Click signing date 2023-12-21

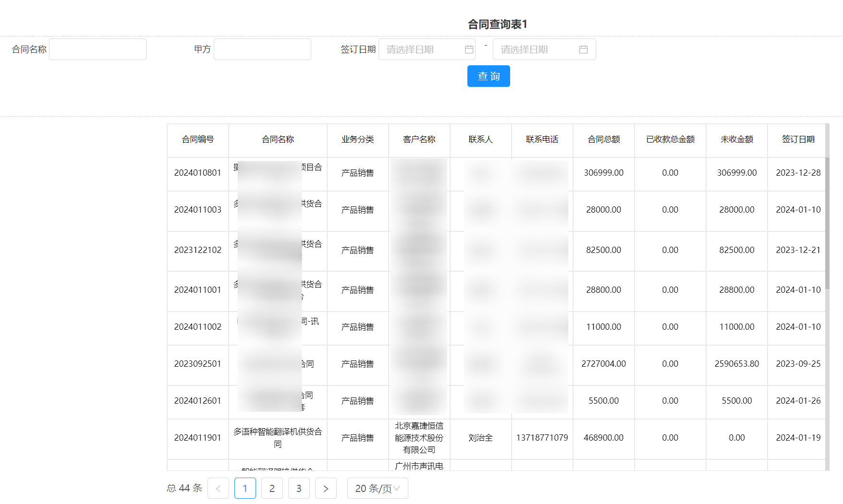(798, 250)
